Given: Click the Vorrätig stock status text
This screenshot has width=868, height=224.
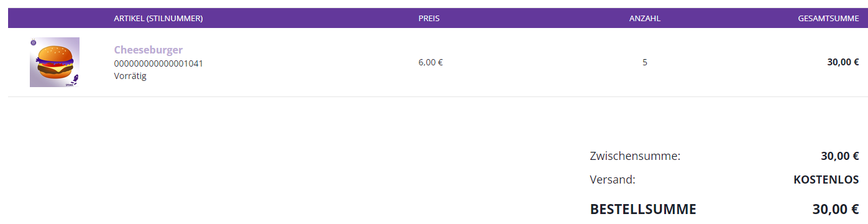Looking at the screenshot, I should pyautogui.click(x=130, y=76).
